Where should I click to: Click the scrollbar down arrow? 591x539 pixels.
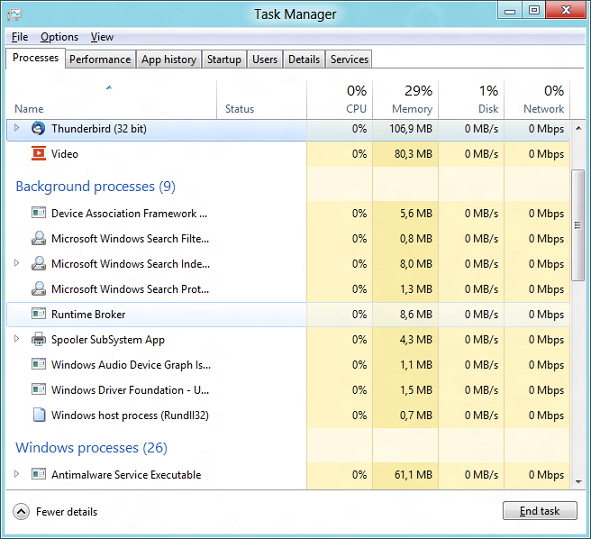pos(578,481)
